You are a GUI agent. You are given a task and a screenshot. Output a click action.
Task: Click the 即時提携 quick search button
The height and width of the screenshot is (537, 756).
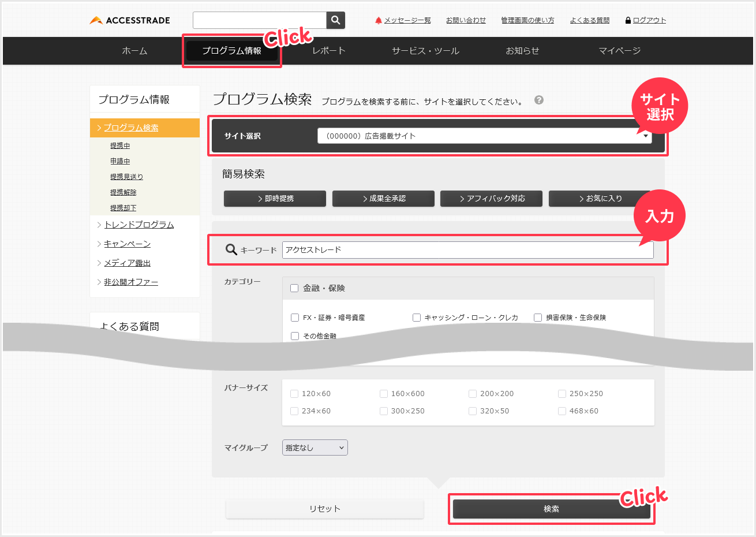275,199
